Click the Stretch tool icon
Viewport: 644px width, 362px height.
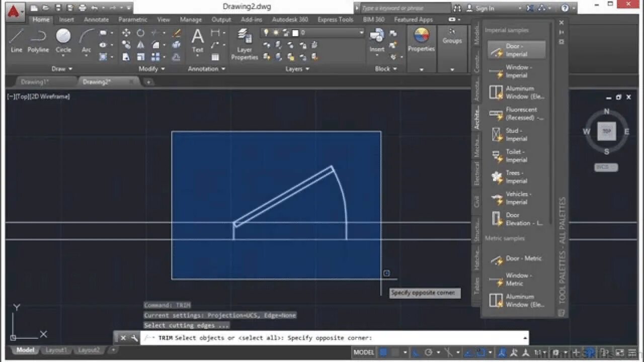(x=126, y=57)
